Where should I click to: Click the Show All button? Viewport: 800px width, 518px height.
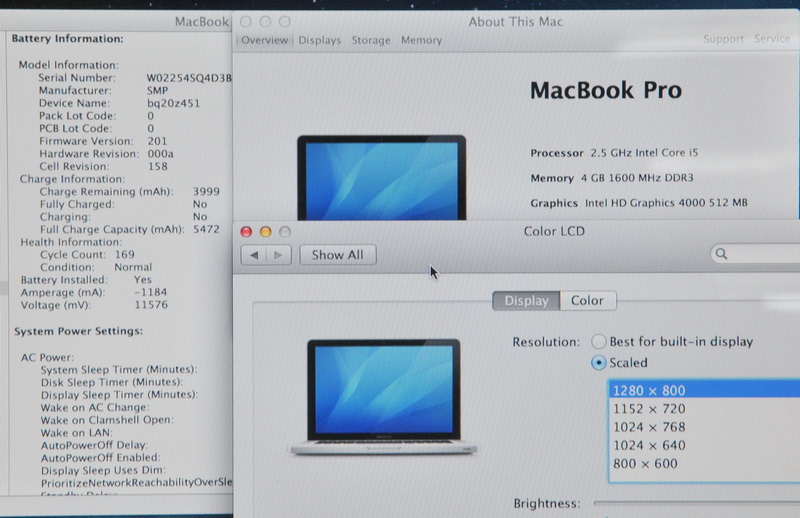pyautogui.click(x=338, y=255)
